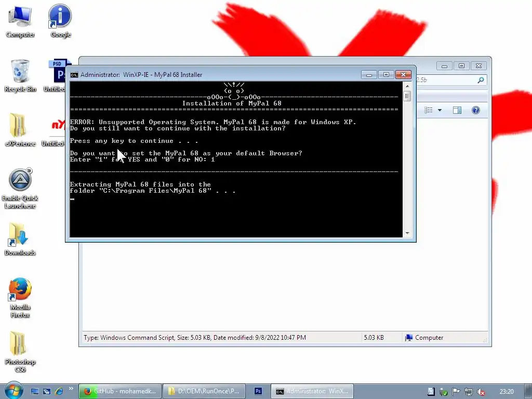Screen dimensions: 532x399
Task: Open the eXPerience folder on the desktop
Action: coord(20,129)
